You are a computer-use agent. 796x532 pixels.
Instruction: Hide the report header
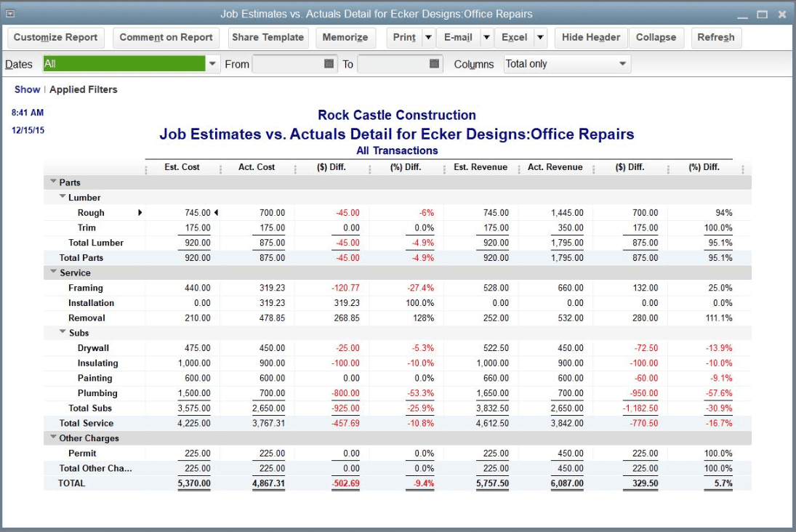[x=591, y=38]
